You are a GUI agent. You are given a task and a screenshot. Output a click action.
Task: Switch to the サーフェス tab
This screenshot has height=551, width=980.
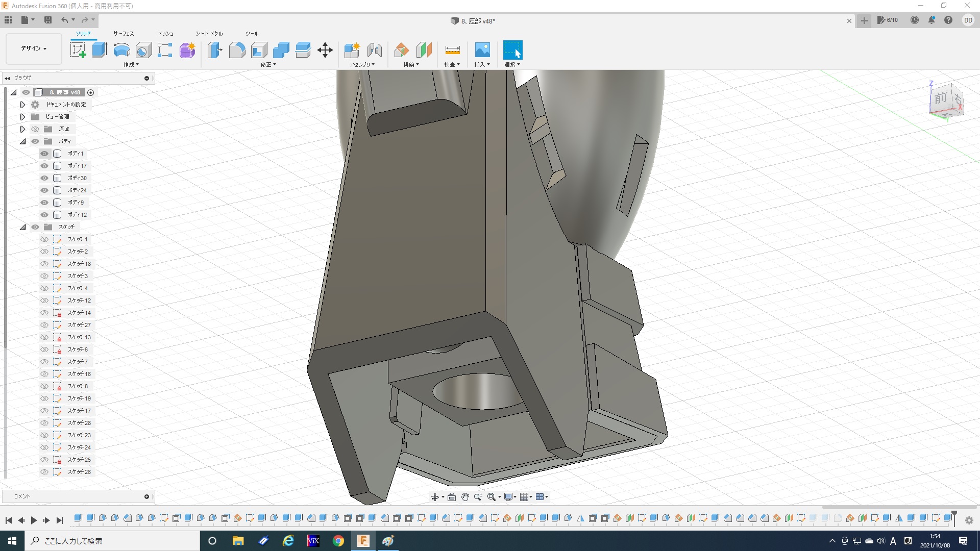coord(124,34)
